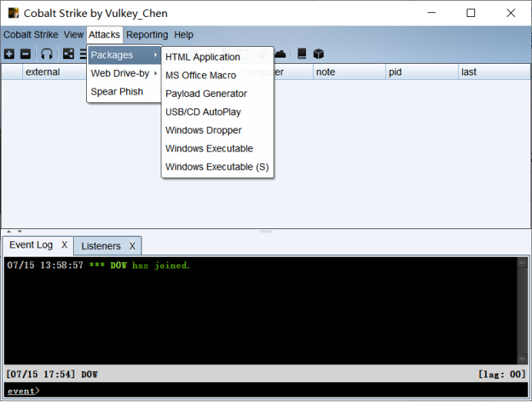Click the disconnect minus icon in toolbar
The width and height of the screenshot is (532, 402).
pos(25,54)
